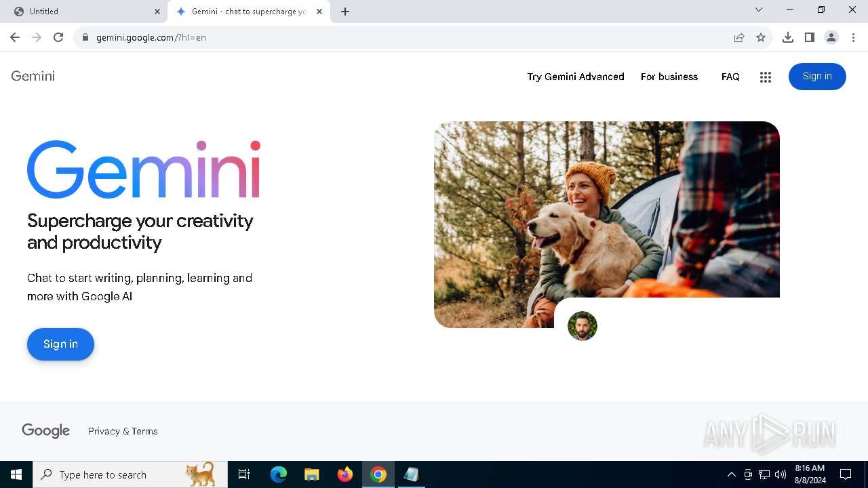Click the Gemini header logo text

coord(33,76)
